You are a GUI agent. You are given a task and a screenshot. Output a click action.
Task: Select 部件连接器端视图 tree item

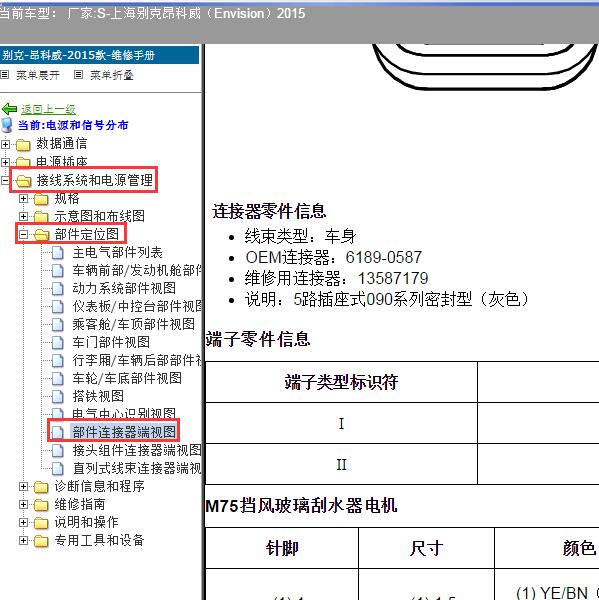pyautogui.click(x=124, y=432)
